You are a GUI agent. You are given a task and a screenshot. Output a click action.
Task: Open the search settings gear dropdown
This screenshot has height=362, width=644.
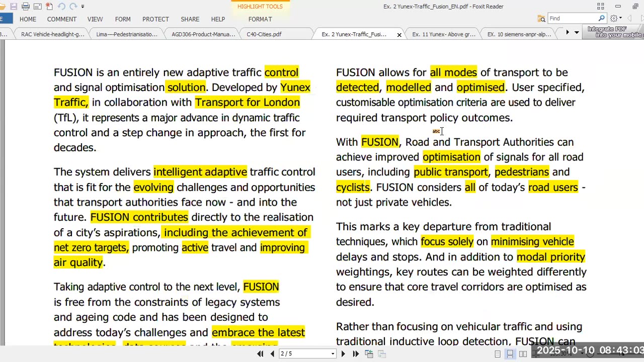[615, 19]
